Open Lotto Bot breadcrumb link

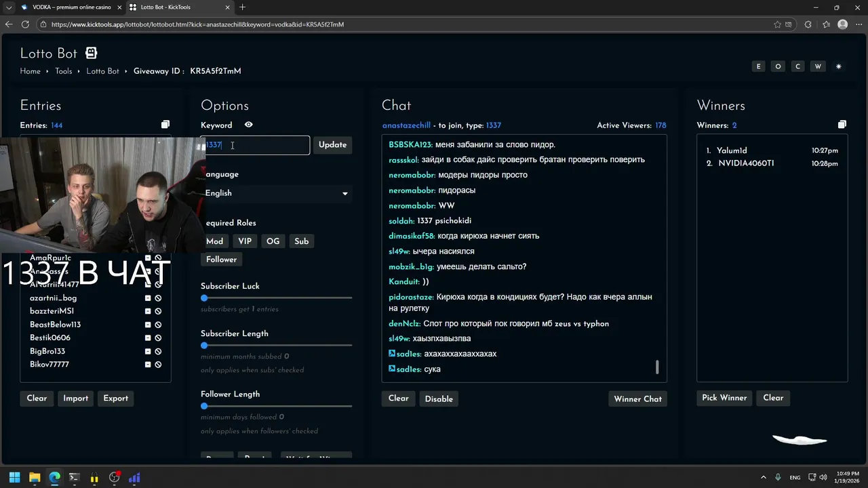pyautogui.click(x=102, y=71)
